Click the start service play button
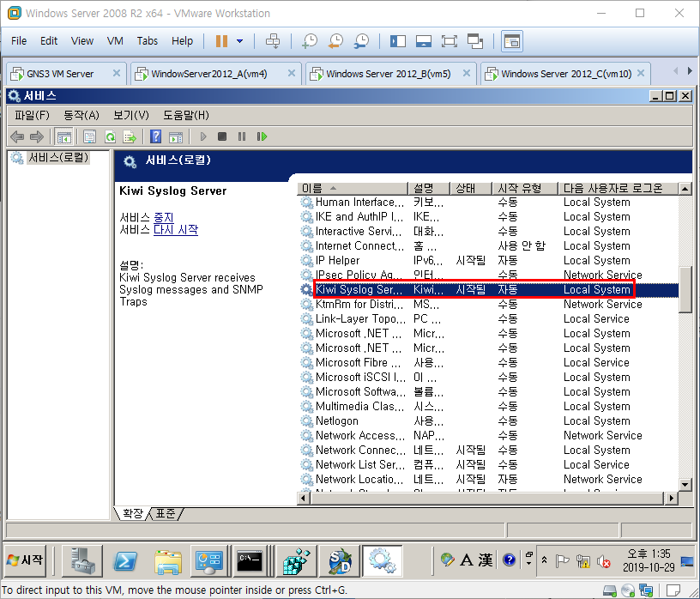 (x=203, y=136)
